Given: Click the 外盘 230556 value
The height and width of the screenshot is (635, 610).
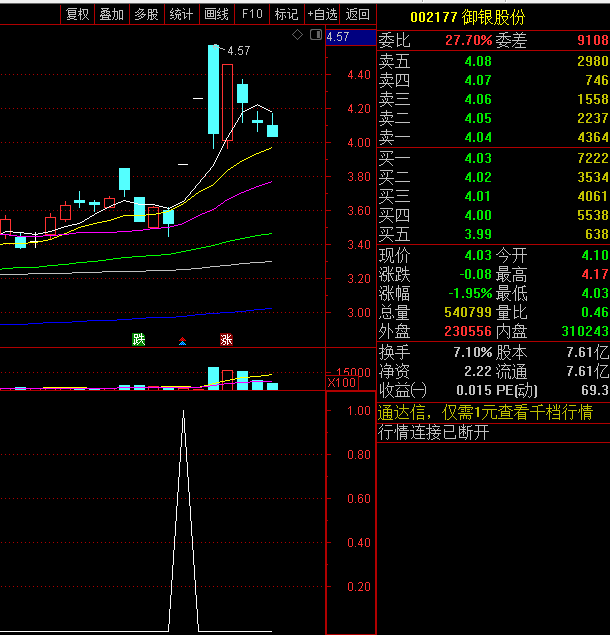Looking at the screenshot, I should click(x=468, y=331).
